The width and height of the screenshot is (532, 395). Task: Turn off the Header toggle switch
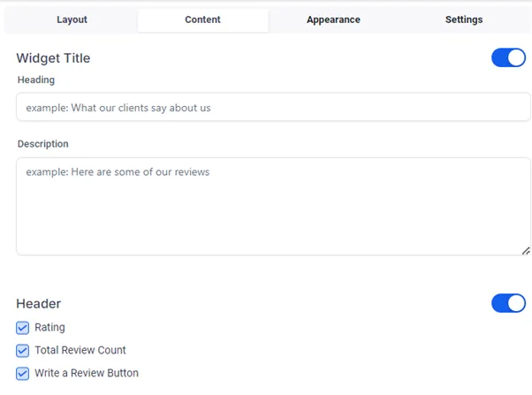coord(508,303)
